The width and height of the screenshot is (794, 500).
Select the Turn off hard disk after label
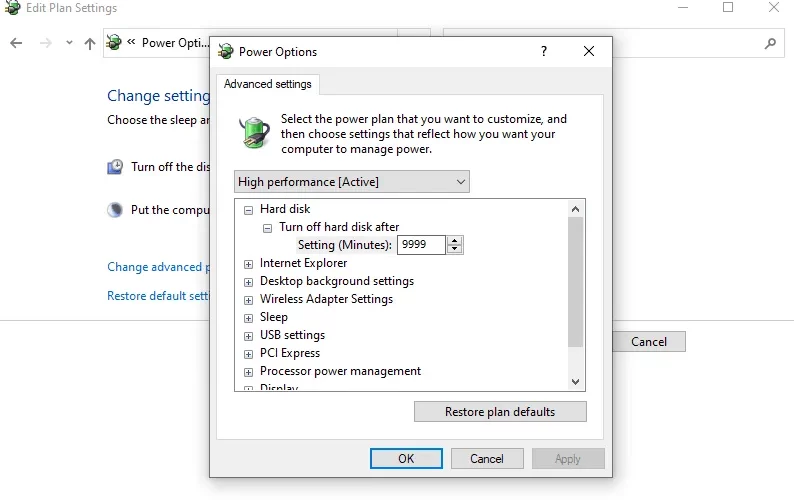tap(339, 227)
